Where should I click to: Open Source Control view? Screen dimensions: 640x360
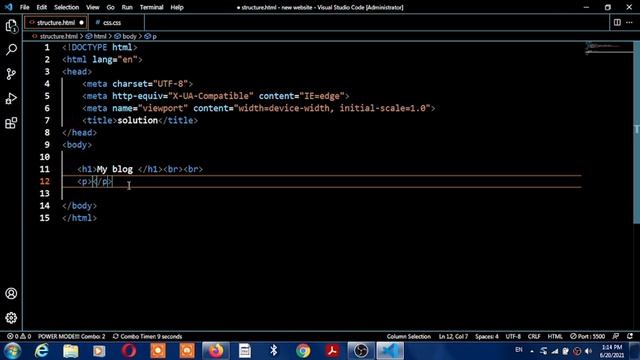click(x=11, y=74)
